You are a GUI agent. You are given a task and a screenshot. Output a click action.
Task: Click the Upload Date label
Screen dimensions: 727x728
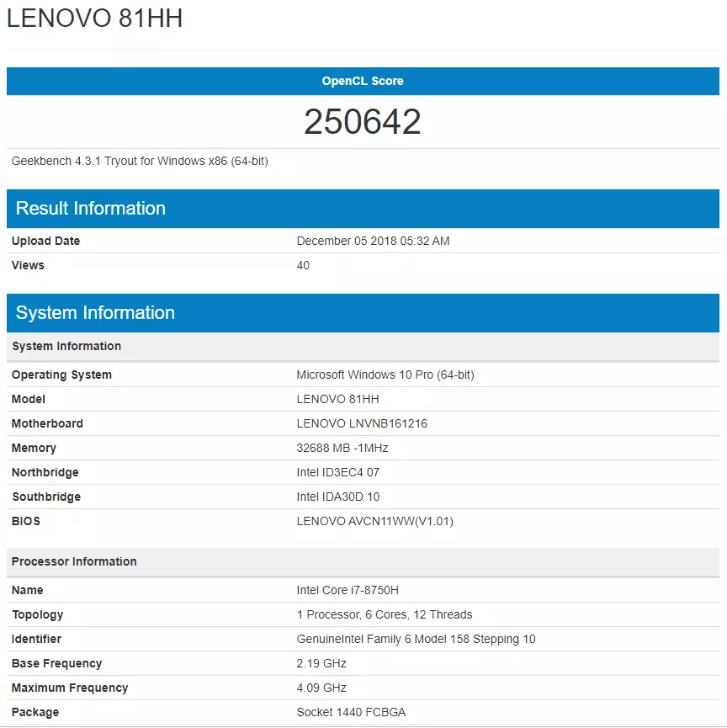[45, 241]
